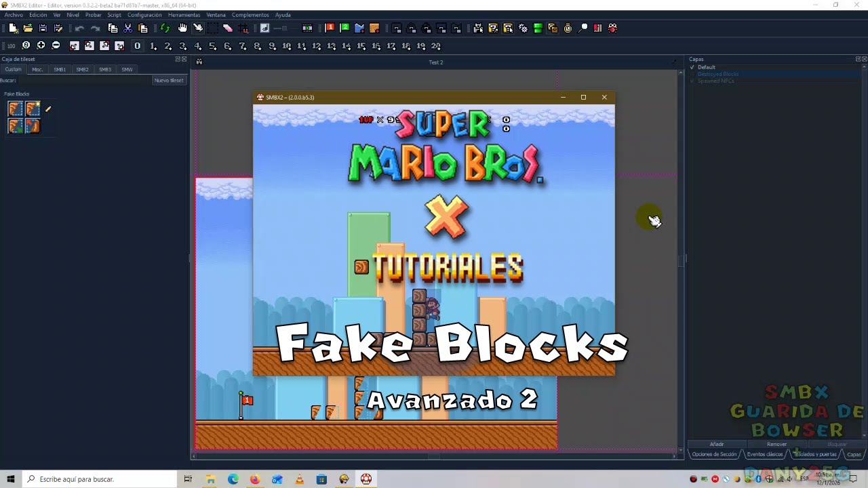The image size is (868, 488).
Task: Open Firefox from the taskbar
Action: point(255,479)
